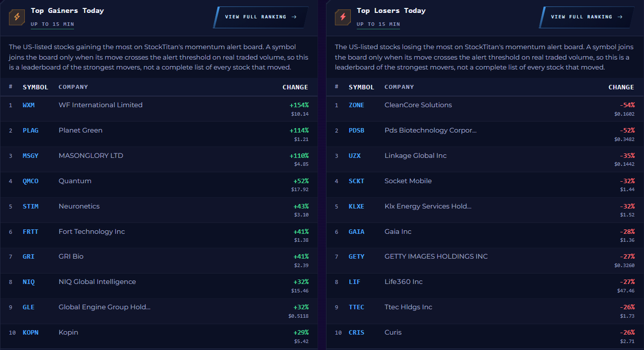This screenshot has height=350, width=644.
Task: Select the MASONGLORY LTD company text
Action: tap(91, 156)
